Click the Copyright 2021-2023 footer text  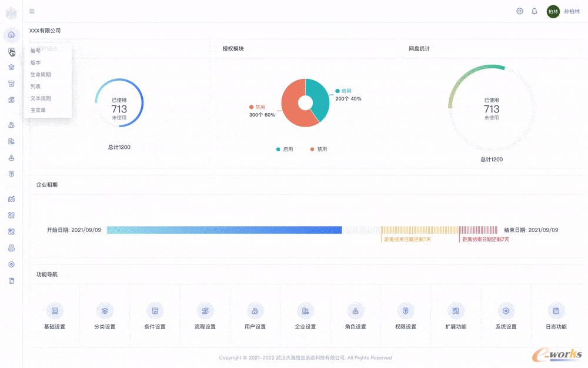[305, 357]
